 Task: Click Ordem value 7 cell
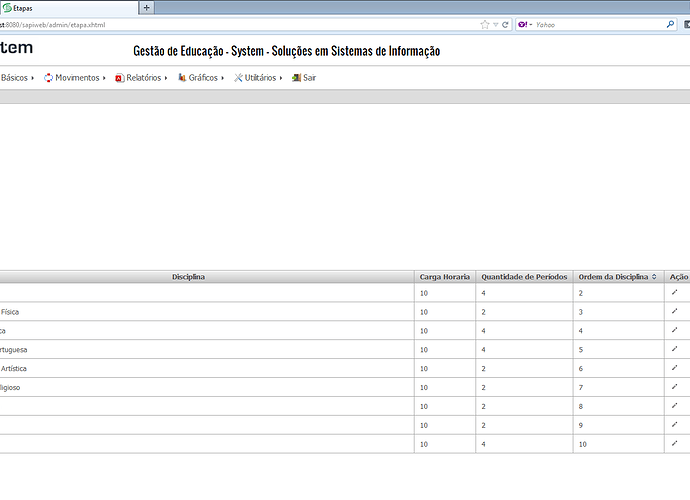tap(618, 387)
